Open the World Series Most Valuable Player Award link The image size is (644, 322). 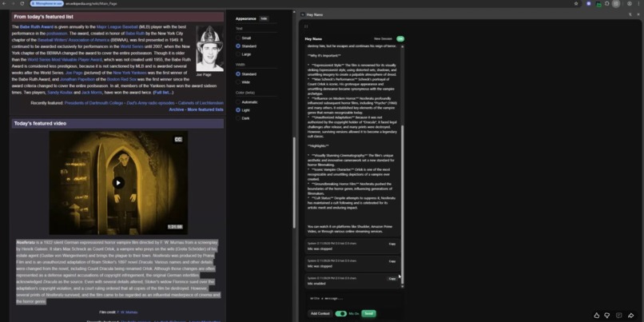coord(65,60)
